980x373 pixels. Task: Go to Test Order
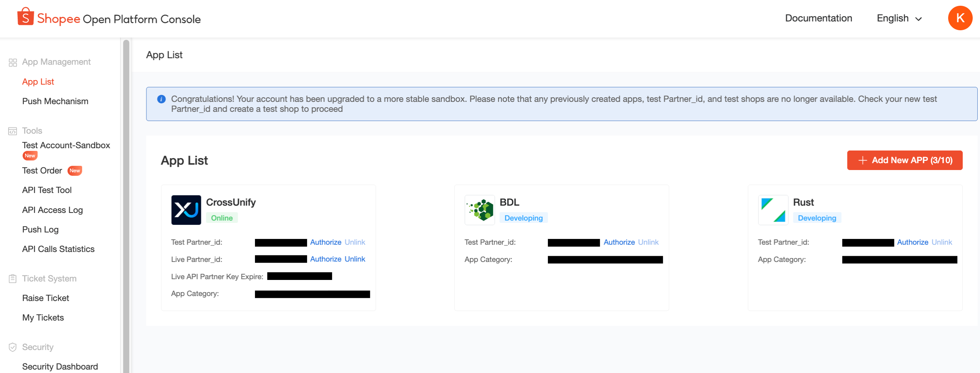point(42,170)
